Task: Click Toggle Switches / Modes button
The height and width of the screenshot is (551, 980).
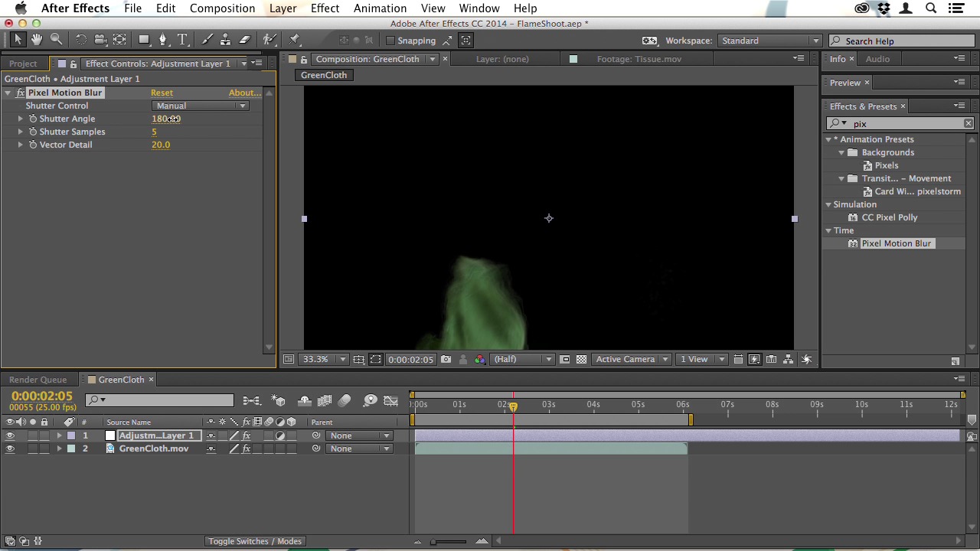Action: point(254,541)
